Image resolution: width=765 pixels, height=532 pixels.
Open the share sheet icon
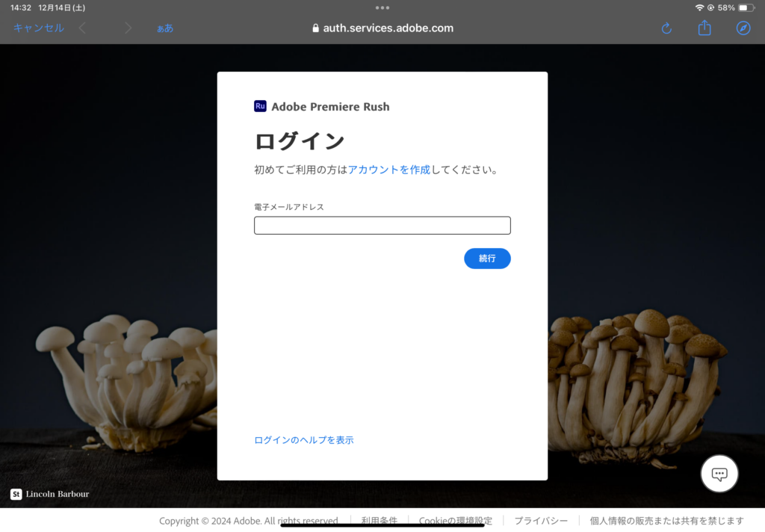(704, 28)
